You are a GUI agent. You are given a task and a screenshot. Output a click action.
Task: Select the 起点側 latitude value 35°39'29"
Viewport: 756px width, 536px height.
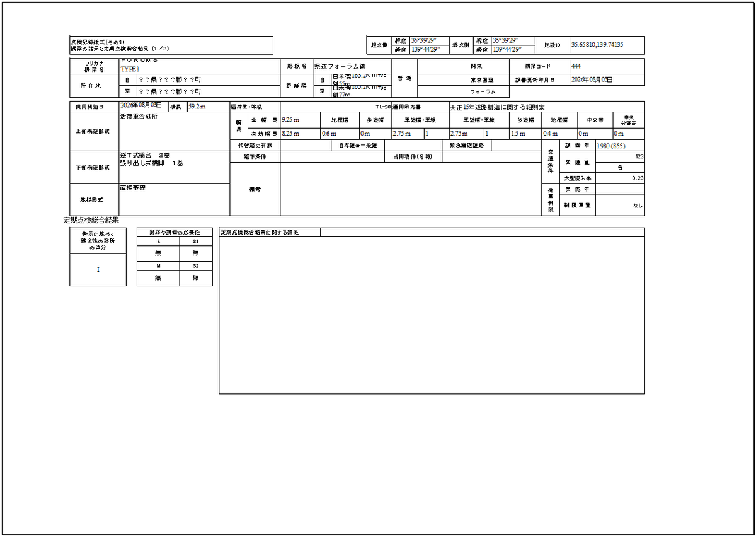(423, 40)
